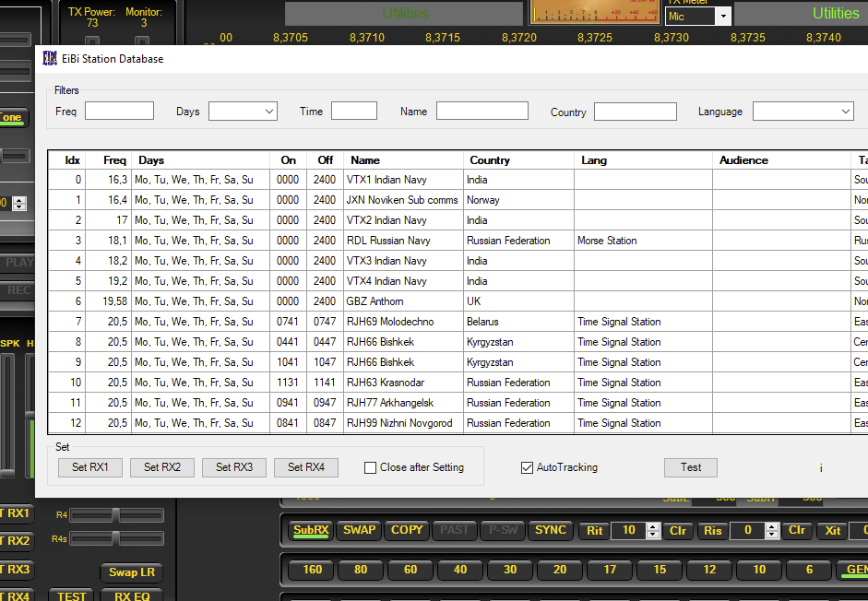The height and width of the screenshot is (601, 868).
Task: Increase the Rit value with up arrow
Action: pyautogui.click(x=653, y=526)
